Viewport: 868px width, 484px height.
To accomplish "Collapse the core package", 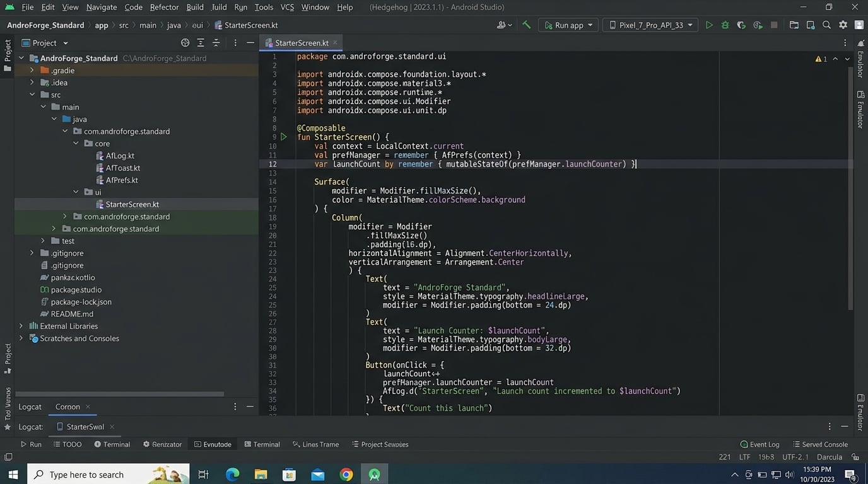I will [x=76, y=144].
